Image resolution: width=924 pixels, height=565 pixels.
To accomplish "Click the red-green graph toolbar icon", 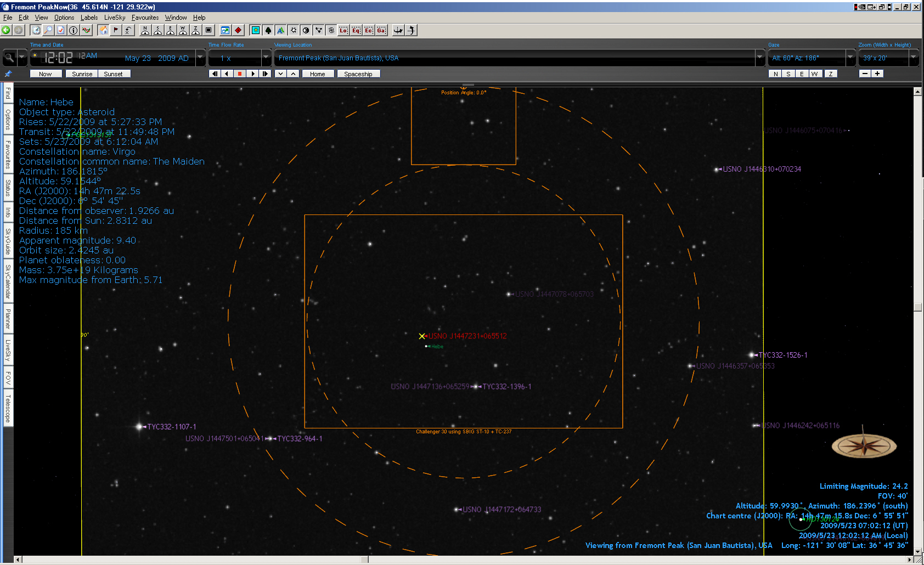I will tap(86, 30).
